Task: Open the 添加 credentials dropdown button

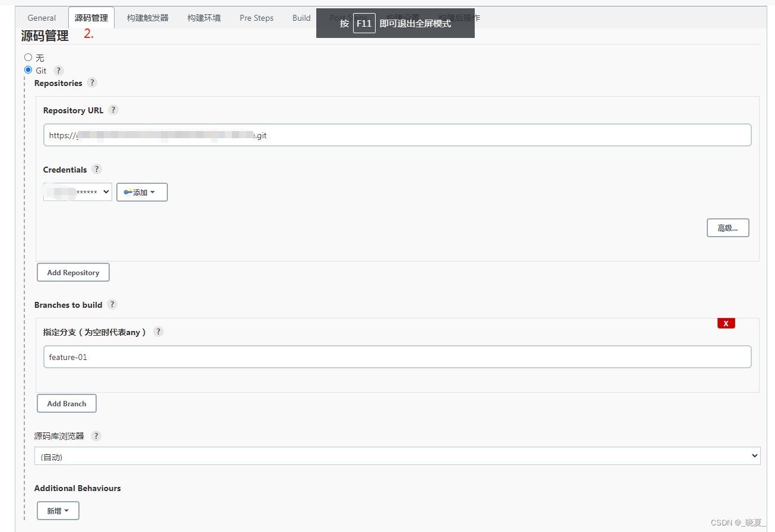Action: pos(142,192)
